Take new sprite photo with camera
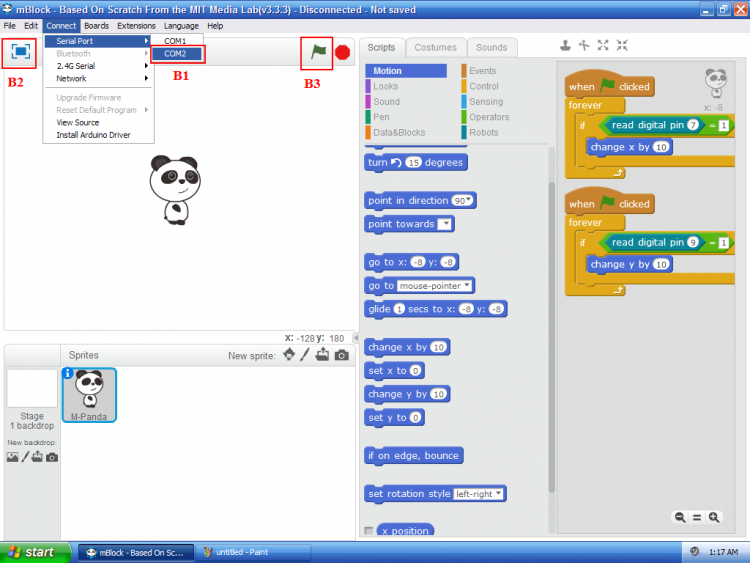 (342, 355)
